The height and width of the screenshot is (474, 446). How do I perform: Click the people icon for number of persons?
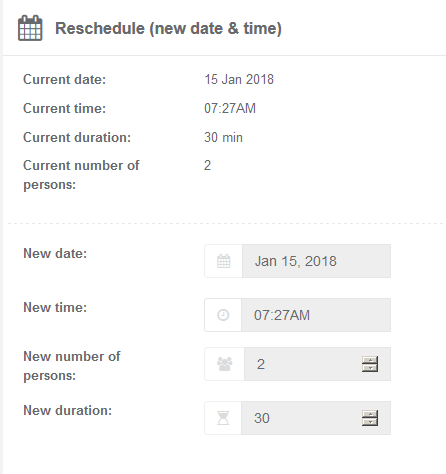(224, 364)
